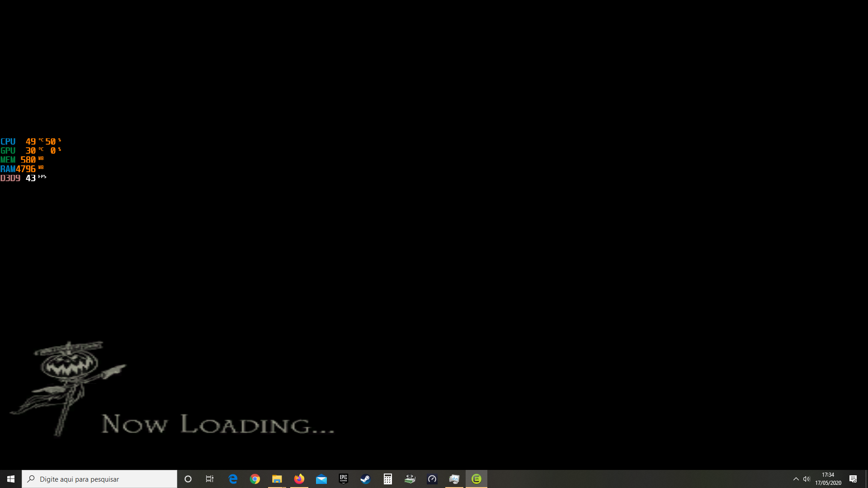Open the volume speaker control
The image size is (868, 488).
[807, 479]
